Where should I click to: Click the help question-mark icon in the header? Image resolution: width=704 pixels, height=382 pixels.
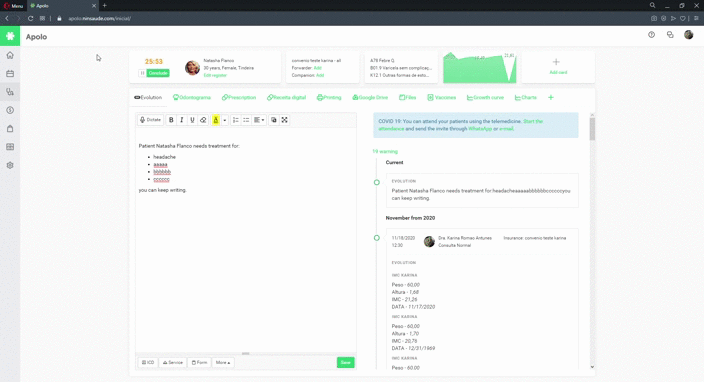651,35
